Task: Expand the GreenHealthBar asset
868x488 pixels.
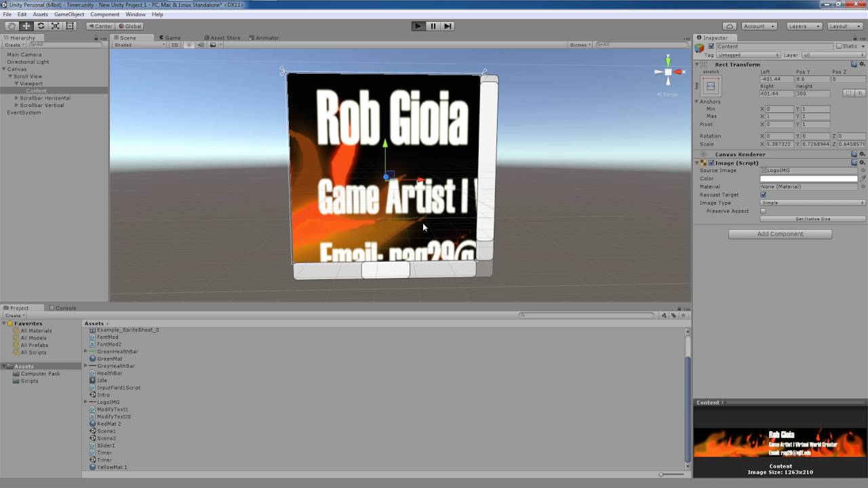Action: point(85,351)
